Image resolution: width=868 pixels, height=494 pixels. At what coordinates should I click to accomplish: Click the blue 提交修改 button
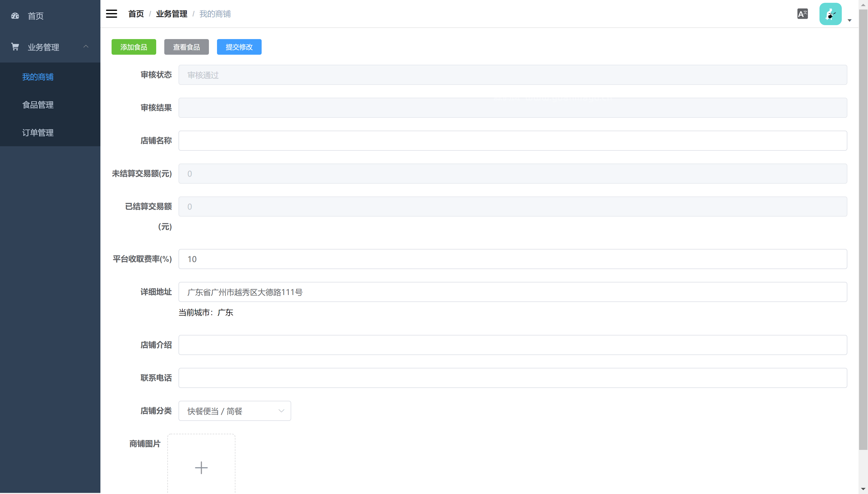[x=239, y=47]
